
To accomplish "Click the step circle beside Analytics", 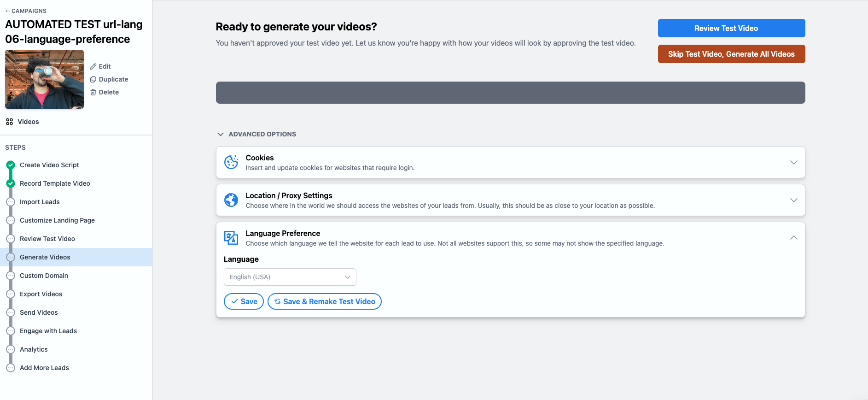I will click(x=11, y=349).
